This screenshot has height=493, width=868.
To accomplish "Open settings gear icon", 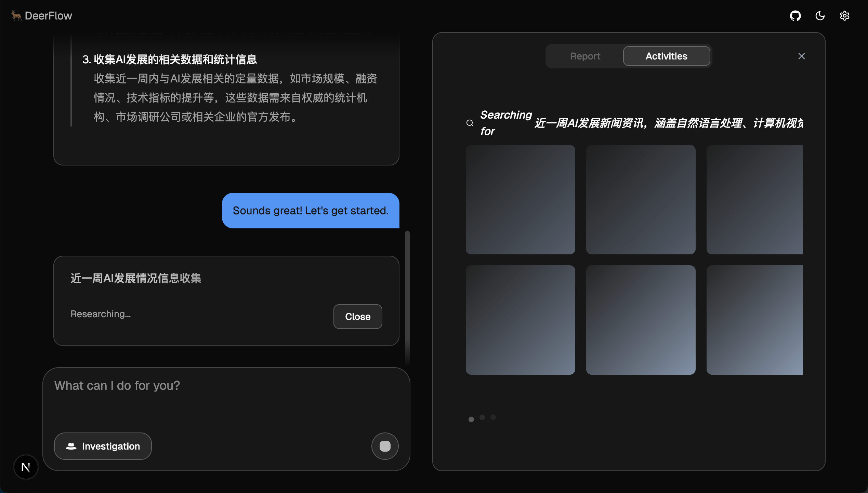I will pos(844,16).
